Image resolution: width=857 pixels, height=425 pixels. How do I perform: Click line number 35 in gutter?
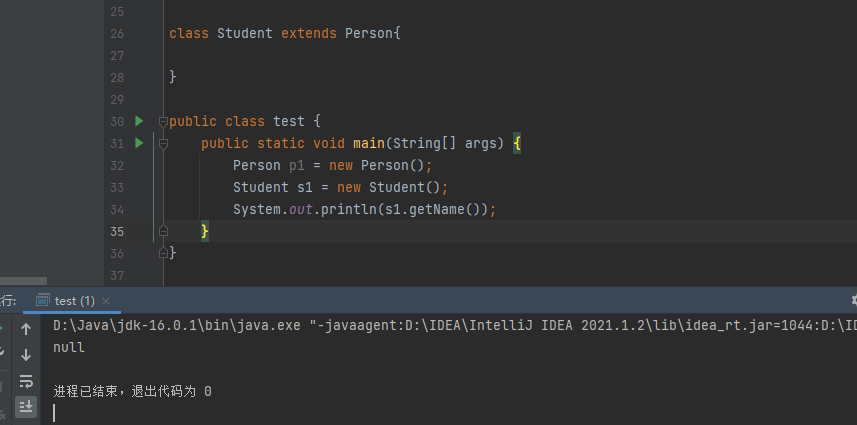point(117,231)
